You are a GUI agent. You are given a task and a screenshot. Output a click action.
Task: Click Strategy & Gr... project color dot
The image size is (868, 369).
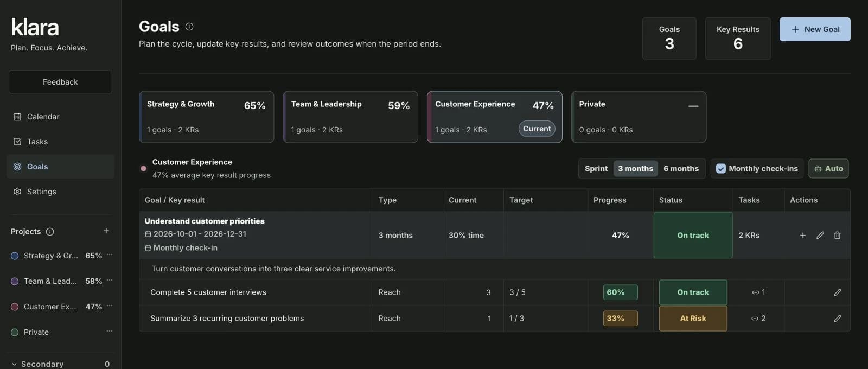click(15, 256)
